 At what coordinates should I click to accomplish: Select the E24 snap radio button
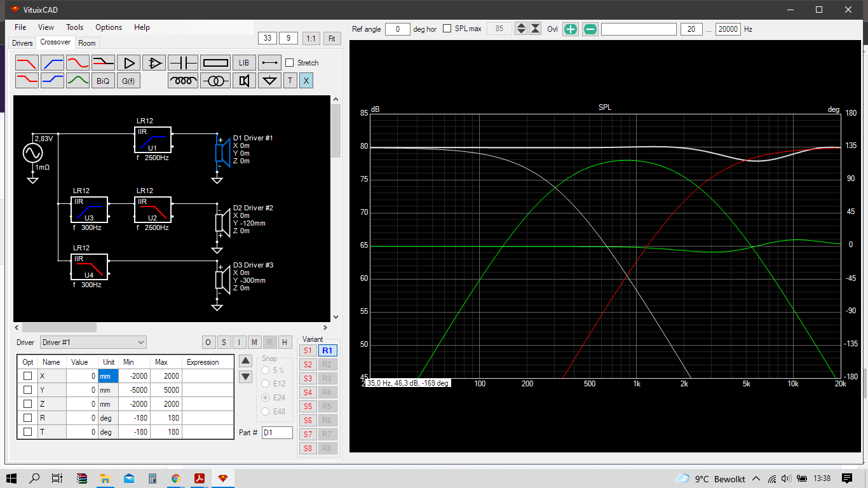(x=266, y=397)
